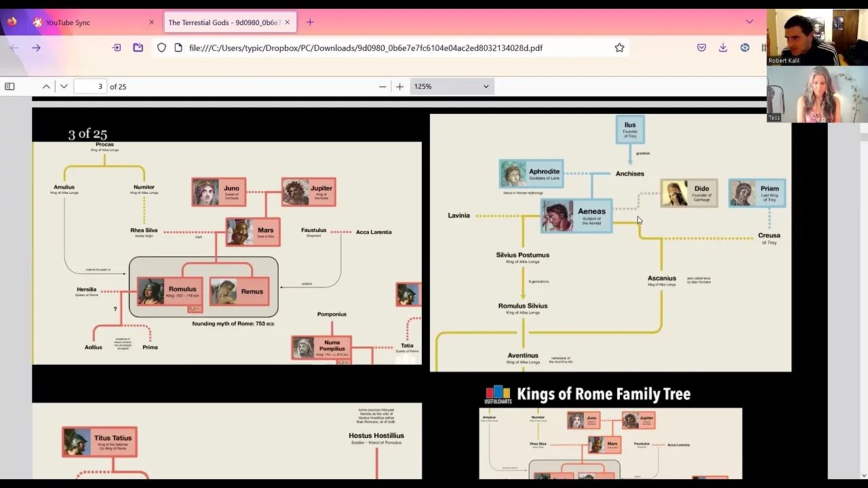
Task: Click the import/sign-in arrow toolbar icon
Action: tap(117, 47)
